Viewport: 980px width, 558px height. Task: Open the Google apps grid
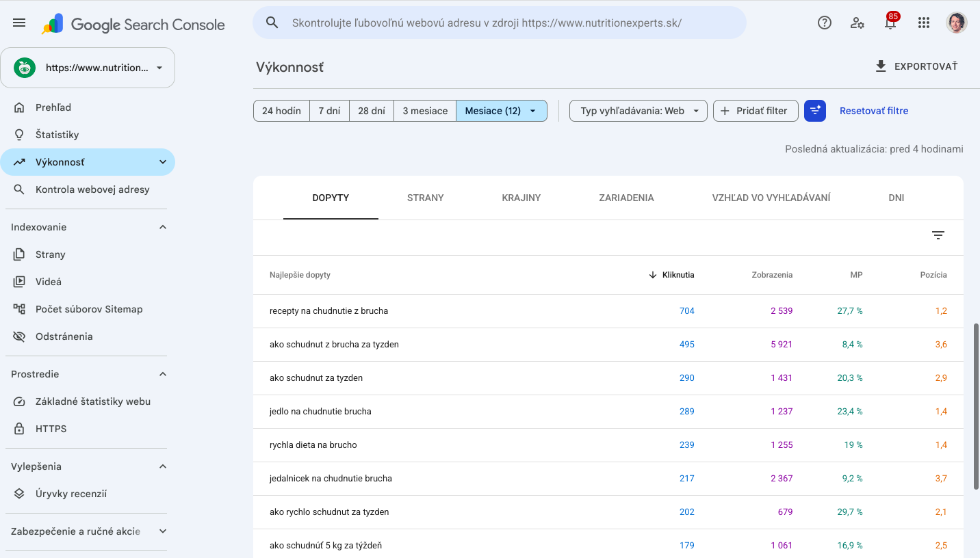[x=924, y=23]
